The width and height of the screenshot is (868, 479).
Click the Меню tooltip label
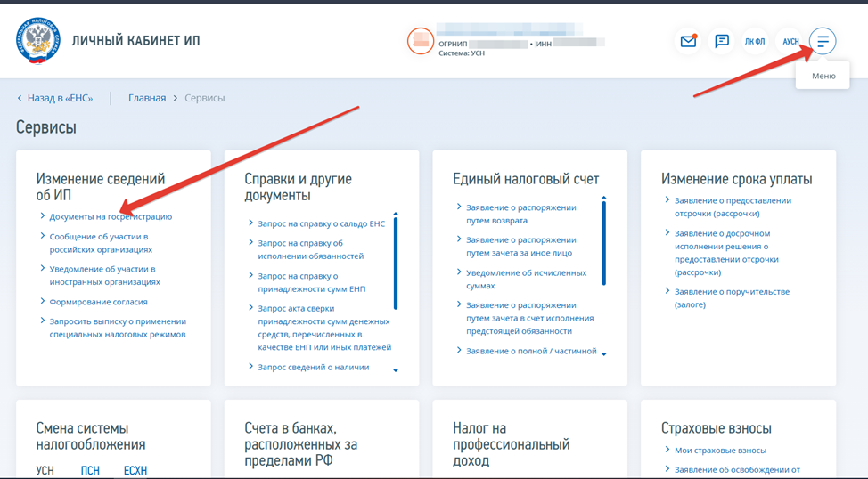(x=823, y=77)
